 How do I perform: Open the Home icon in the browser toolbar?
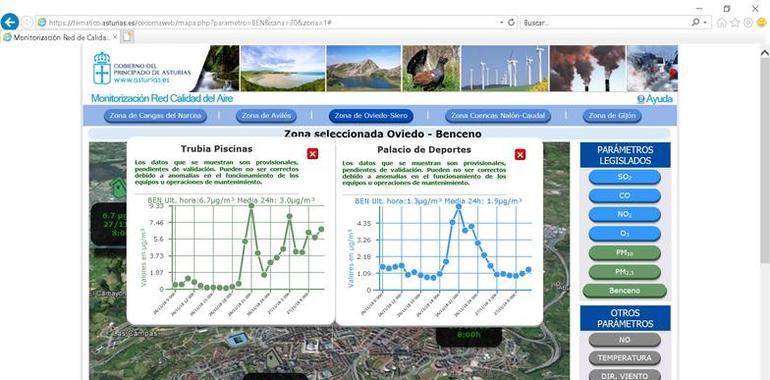[721, 23]
